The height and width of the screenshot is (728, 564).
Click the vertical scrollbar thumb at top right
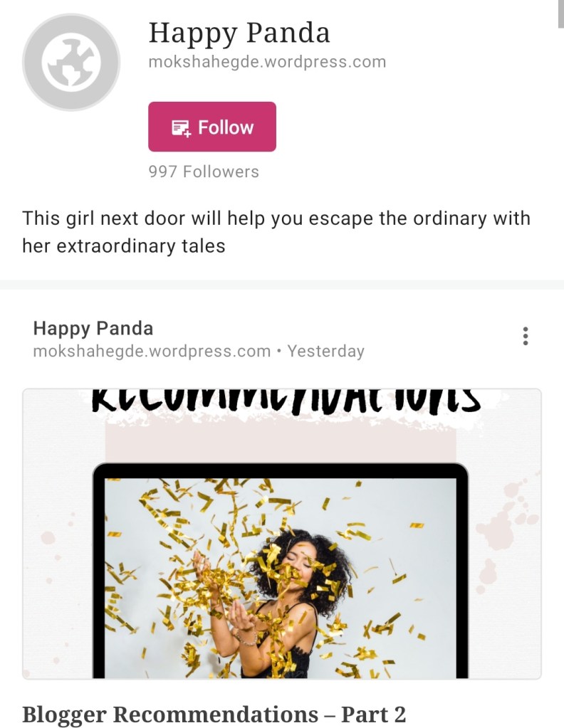(x=560, y=14)
